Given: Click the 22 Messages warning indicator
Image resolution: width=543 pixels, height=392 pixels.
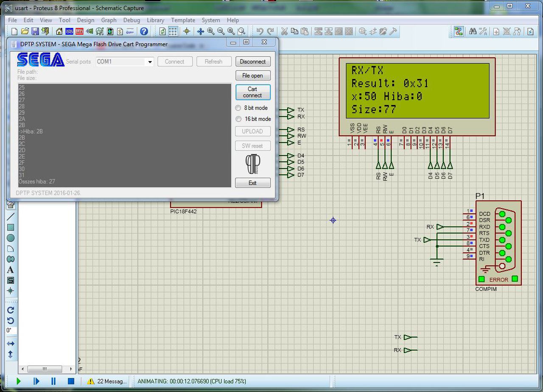Looking at the screenshot, I should 107,381.
